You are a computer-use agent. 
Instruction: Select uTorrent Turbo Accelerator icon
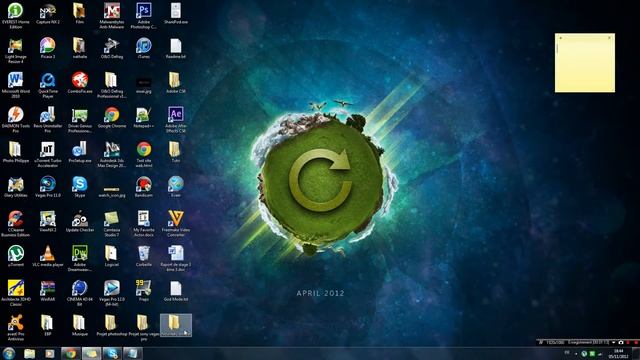[x=48, y=154]
